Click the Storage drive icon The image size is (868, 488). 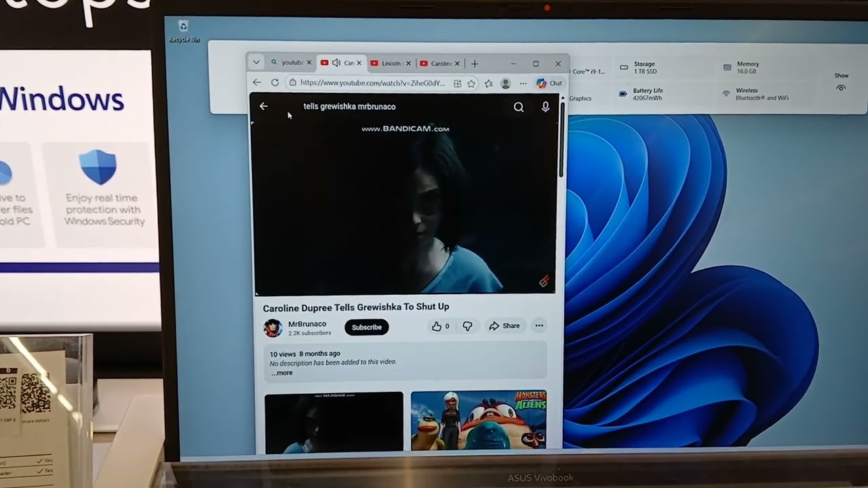pyautogui.click(x=624, y=68)
